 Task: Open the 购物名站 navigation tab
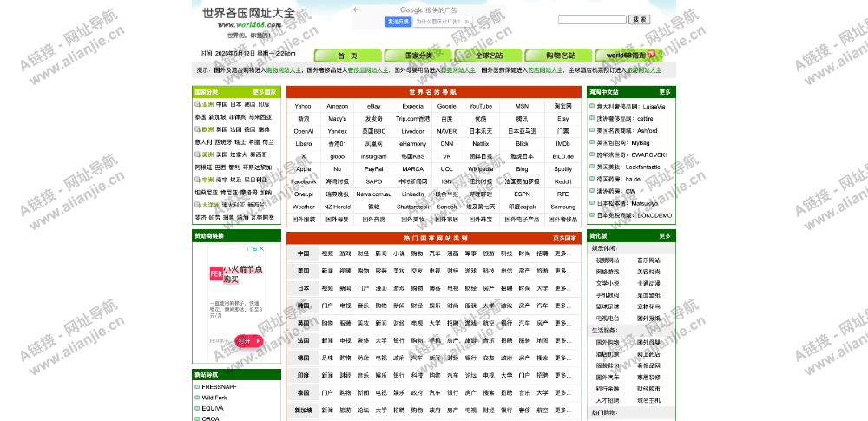click(x=559, y=56)
